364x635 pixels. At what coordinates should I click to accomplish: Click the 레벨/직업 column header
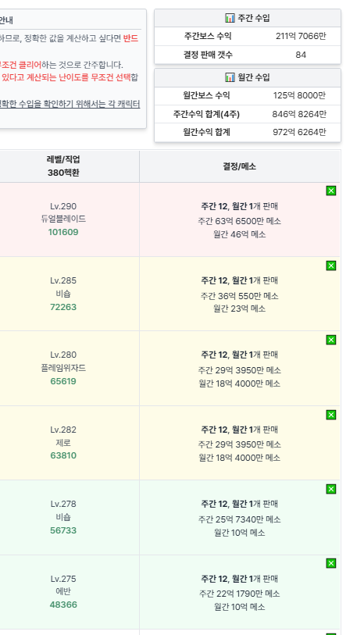[63, 159]
